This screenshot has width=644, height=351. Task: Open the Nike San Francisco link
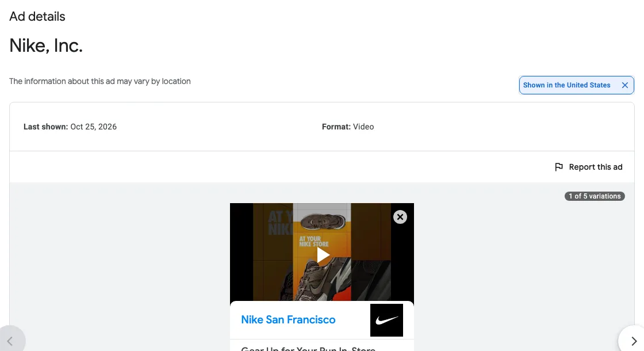288,320
